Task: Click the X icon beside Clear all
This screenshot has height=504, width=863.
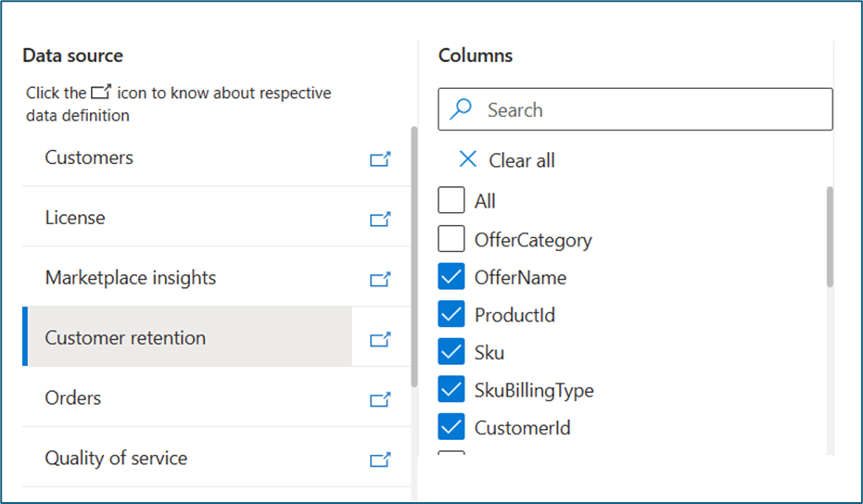Action: (468, 159)
